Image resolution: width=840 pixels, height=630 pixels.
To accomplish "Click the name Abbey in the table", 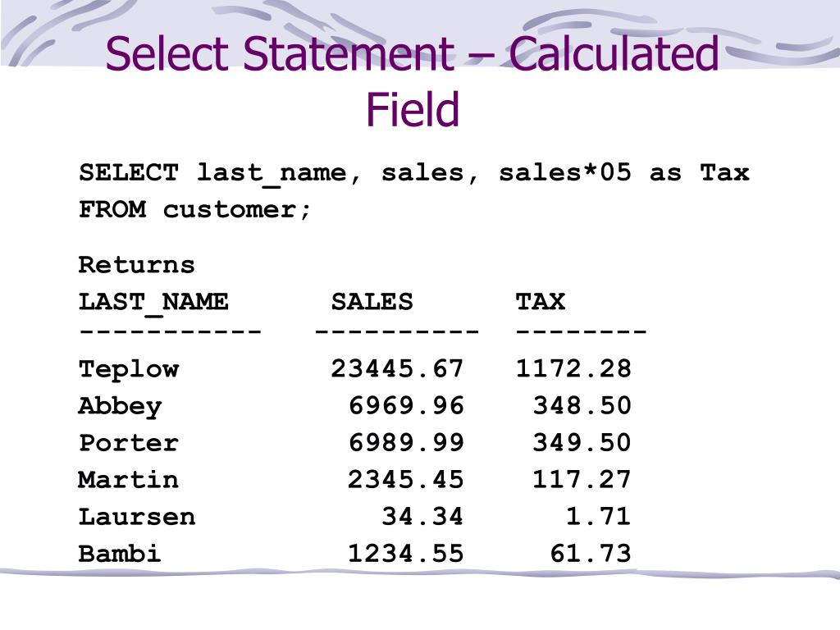I will tap(120, 407).
